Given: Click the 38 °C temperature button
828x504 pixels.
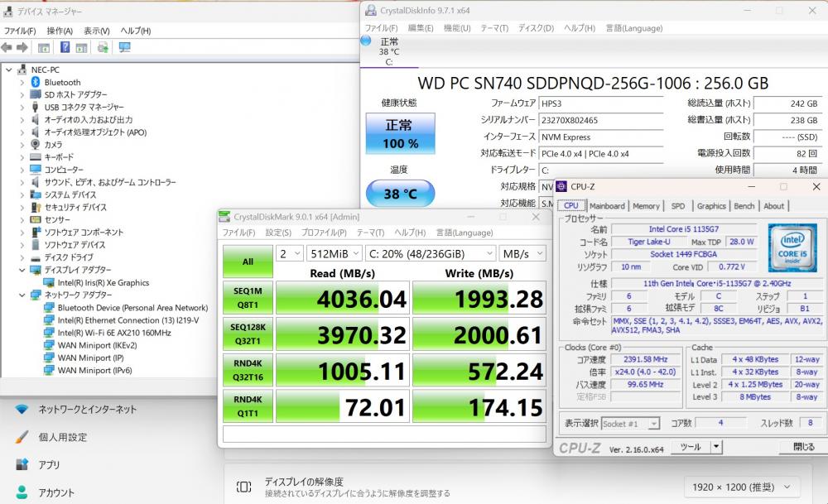Looking at the screenshot, I should (x=400, y=194).
